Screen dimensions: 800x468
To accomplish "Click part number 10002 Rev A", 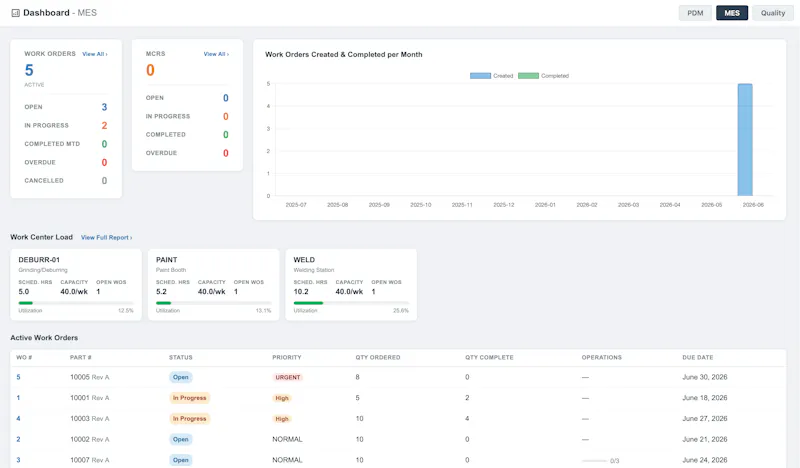I will tap(90, 439).
